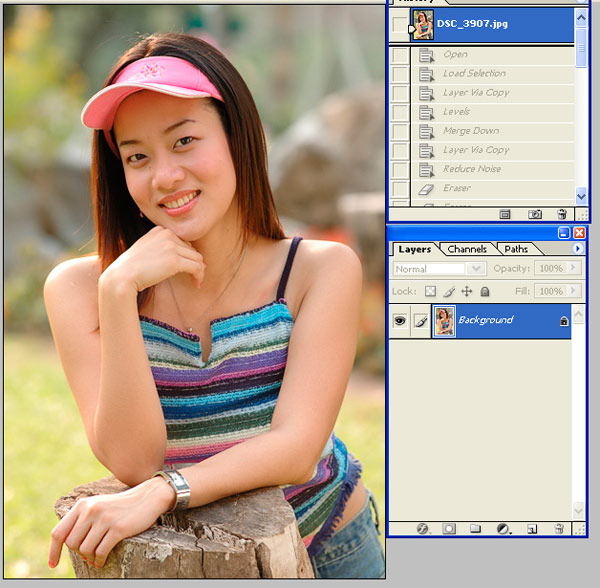Set history brush source to Load Selection state
The image size is (600, 588).
click(x=400, y=74)
